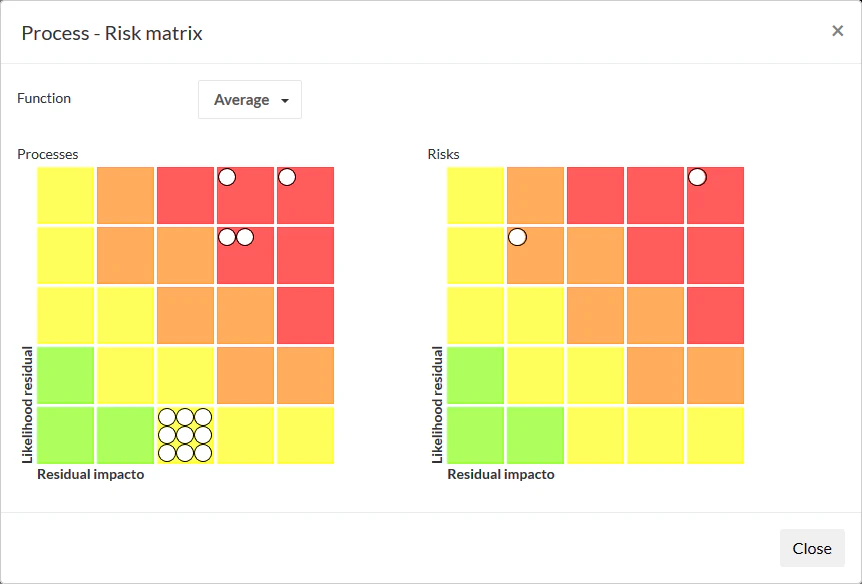Click the bottom-right circle of the nine-circle cluster
The image size is (862, 584).
pos(203,453)
